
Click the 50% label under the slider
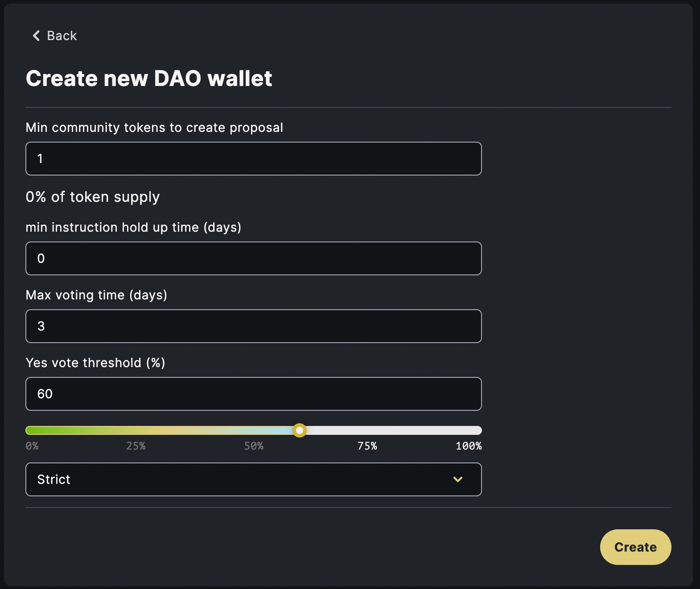[x=254, y=446]
